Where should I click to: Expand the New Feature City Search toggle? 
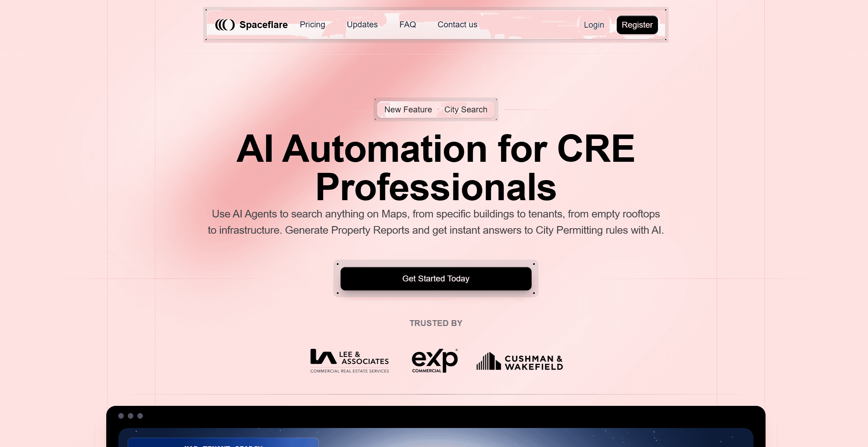(x=435, y=109)
